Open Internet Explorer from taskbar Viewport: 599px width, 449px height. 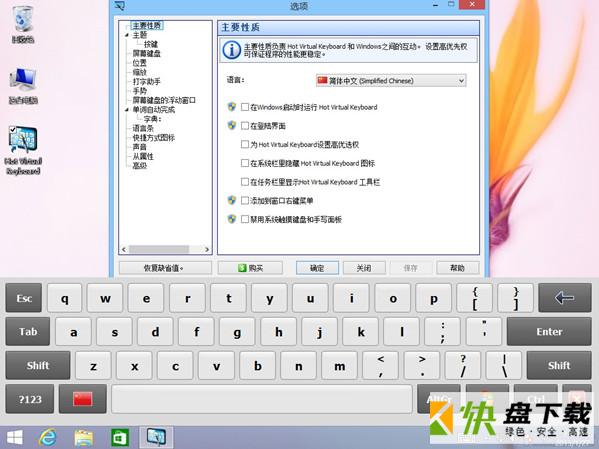pos(48,438)
